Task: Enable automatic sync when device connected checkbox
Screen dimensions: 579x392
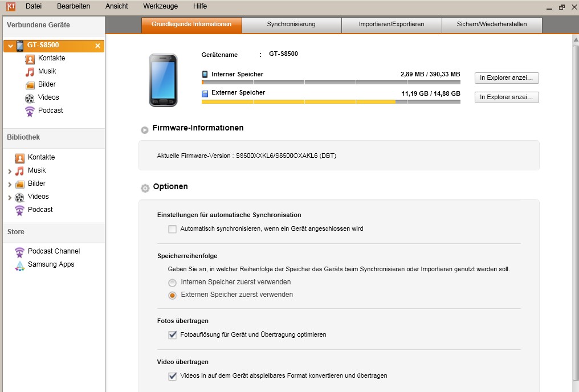Action: [173, 229]
